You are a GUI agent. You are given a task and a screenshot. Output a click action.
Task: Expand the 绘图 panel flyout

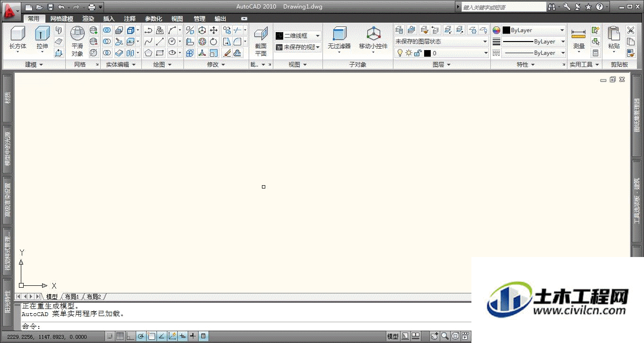pyautogui.click(x=162, y=65)
